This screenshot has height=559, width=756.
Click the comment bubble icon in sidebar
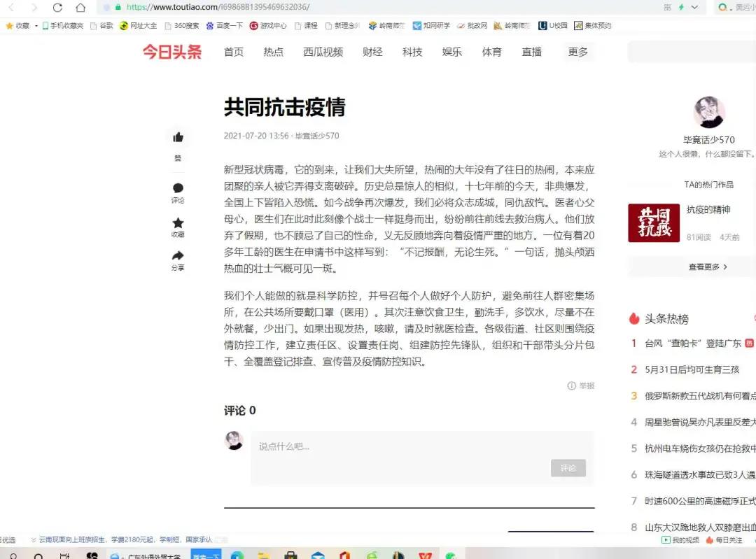178,188
